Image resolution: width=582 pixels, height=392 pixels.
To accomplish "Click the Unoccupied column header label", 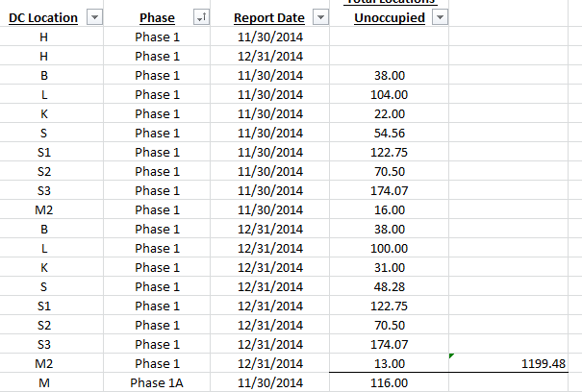I will (x=384, y=18).
